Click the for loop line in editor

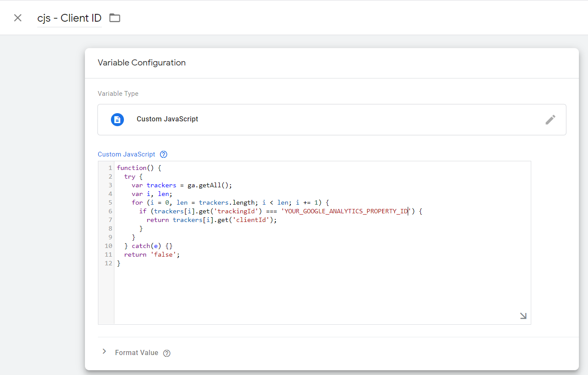(231, 202)
